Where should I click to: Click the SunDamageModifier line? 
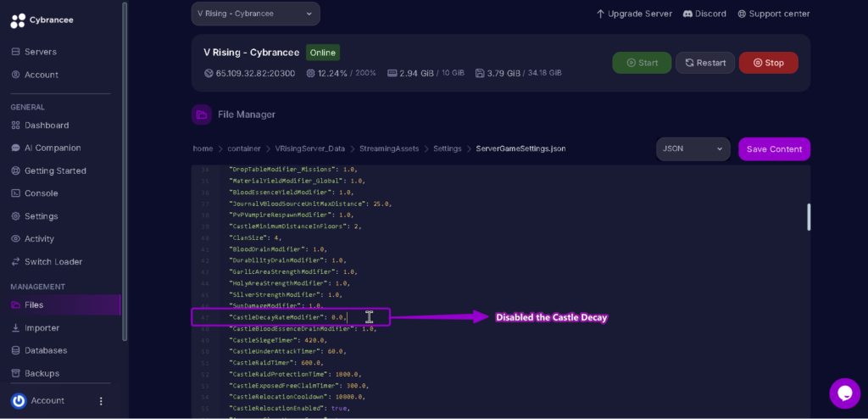click(x=275, y=306)
